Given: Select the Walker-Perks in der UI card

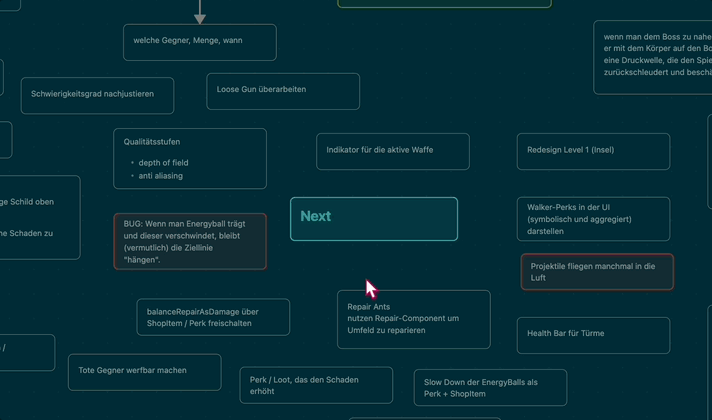Looking at the screenshot, I should coord(593,219).
